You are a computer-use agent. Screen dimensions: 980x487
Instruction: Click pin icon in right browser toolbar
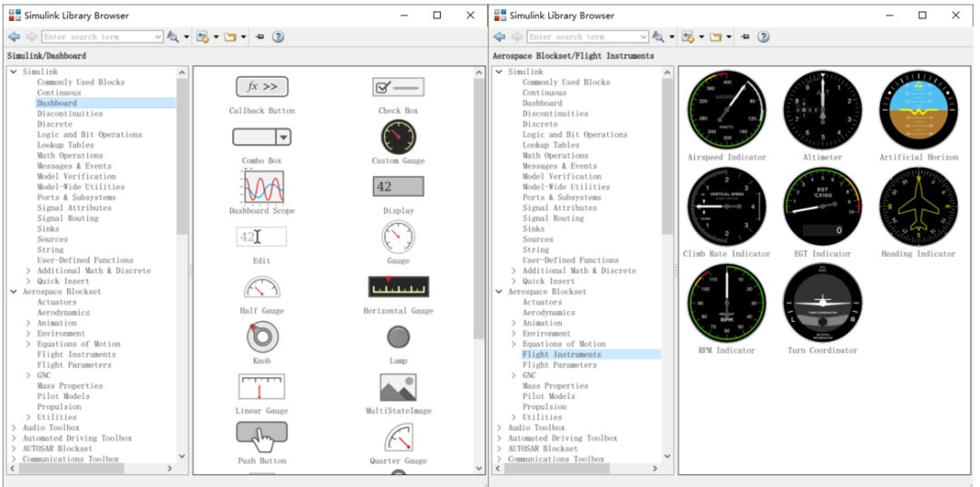pos(745,37)
